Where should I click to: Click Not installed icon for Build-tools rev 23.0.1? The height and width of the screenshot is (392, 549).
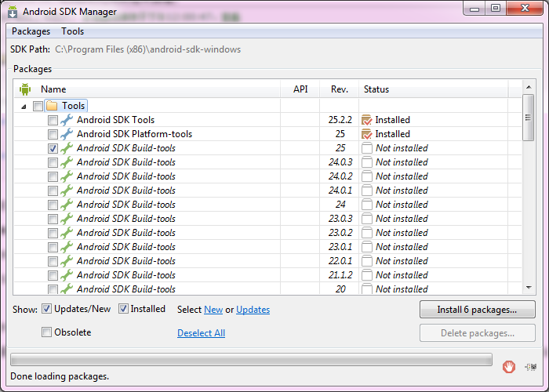tap(367, 247)
